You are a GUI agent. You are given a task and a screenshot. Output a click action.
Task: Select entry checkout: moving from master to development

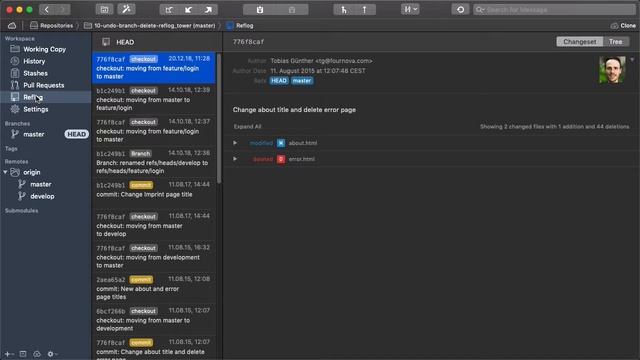pos(154,320)
